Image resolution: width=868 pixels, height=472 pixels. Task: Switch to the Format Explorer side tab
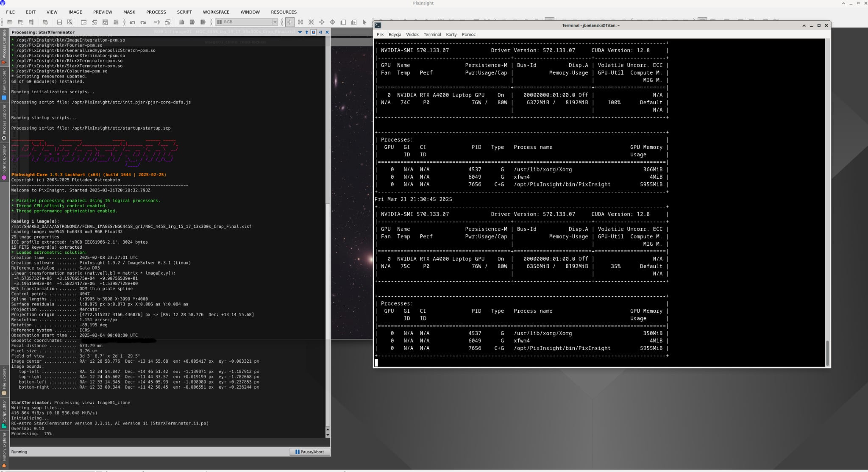pos(4,162)
